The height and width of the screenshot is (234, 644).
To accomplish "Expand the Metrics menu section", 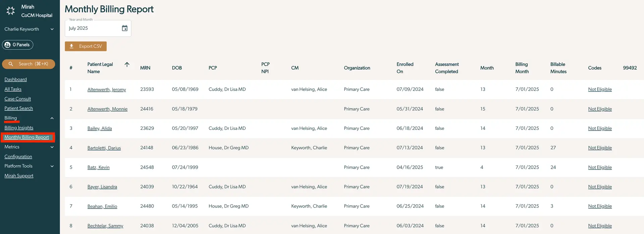I will pos(52,147).
